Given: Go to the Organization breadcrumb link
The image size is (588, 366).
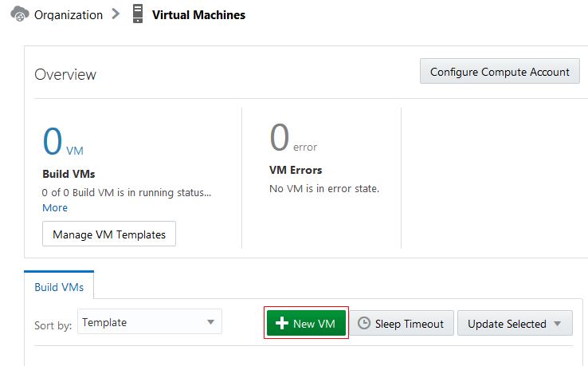Looking at the screenshot, I should [69, 14].
